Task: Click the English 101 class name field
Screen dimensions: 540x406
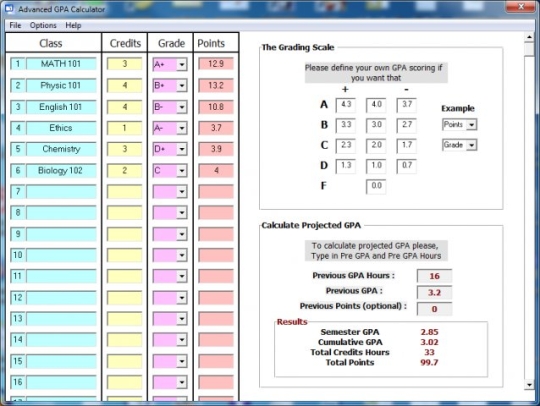Action: point(61,107)
